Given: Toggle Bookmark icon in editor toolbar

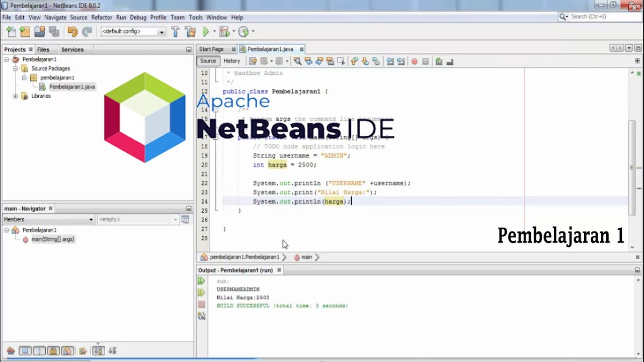Looking at the screenshot, I should (376, 61).
